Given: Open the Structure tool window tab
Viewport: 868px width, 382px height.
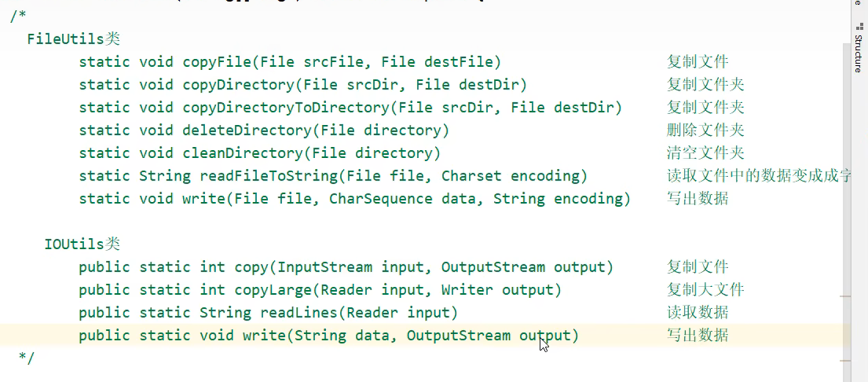Looking at the screenshot, I should click(x=859, y=49).
